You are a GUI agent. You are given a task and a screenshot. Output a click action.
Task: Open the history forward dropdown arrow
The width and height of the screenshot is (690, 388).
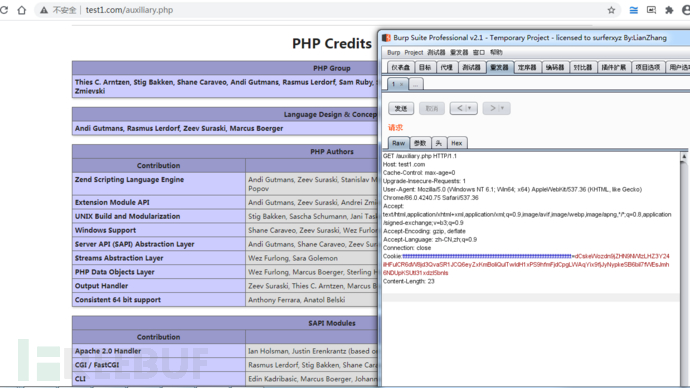point(503,108)
